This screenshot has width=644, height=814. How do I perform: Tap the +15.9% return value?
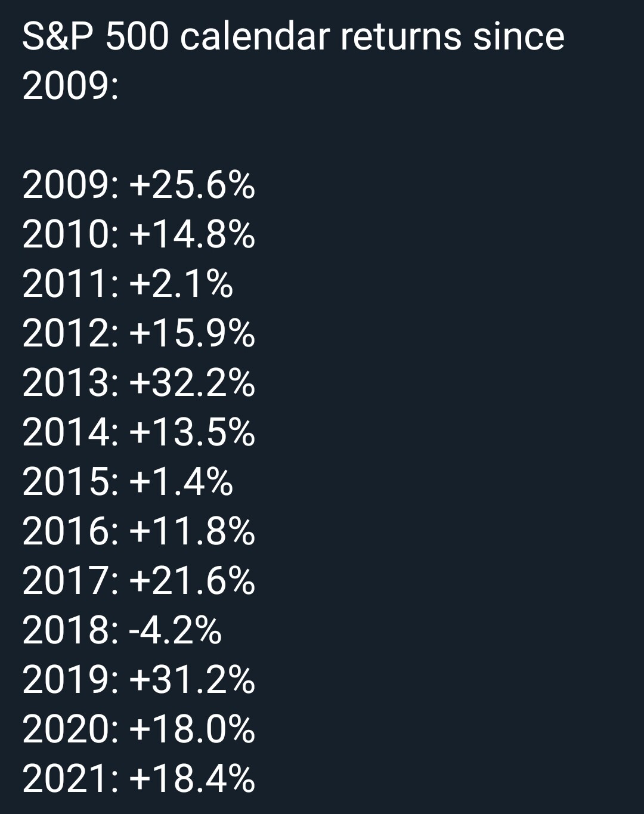[192, 333]
